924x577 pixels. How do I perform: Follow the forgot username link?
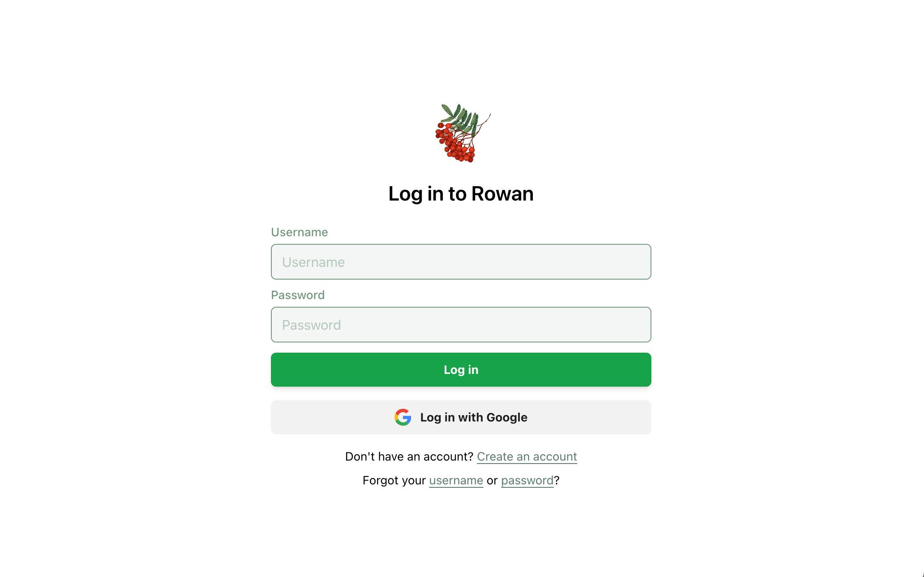point(456,481)
